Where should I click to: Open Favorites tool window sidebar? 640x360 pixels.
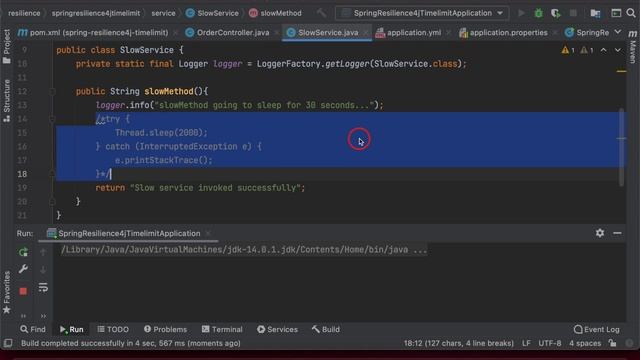tap(7, 292)
